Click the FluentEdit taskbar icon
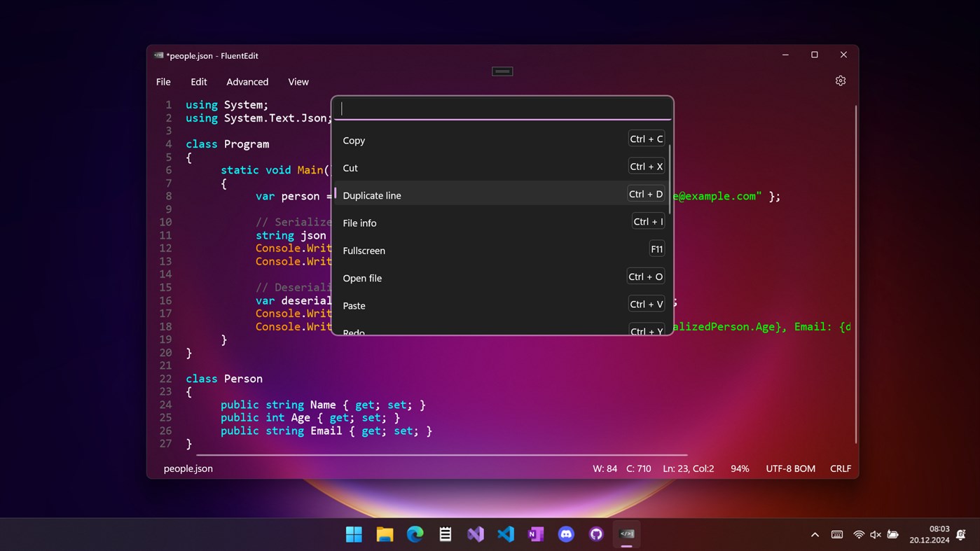Viewport: 980px width, 551px height. tap(627, 534)
